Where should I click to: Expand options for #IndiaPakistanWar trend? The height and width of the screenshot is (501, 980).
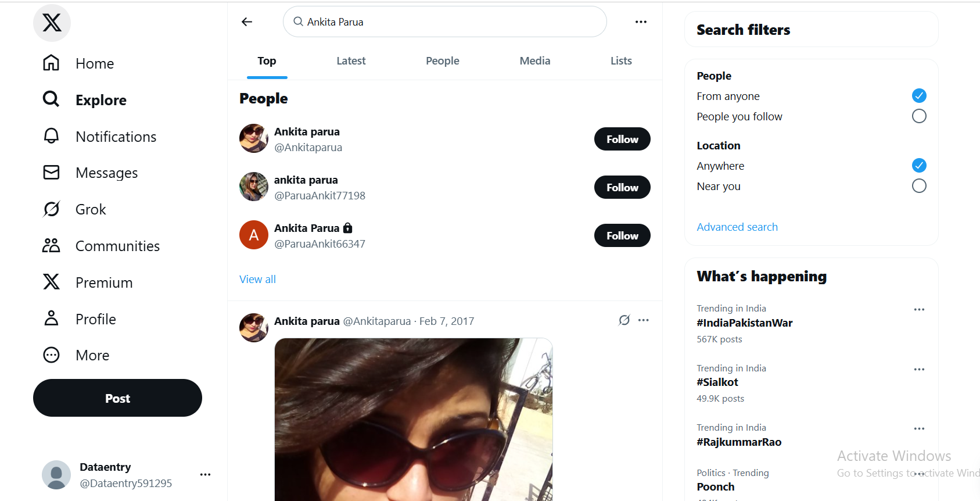pyautogui.click(x=918, y=310)
